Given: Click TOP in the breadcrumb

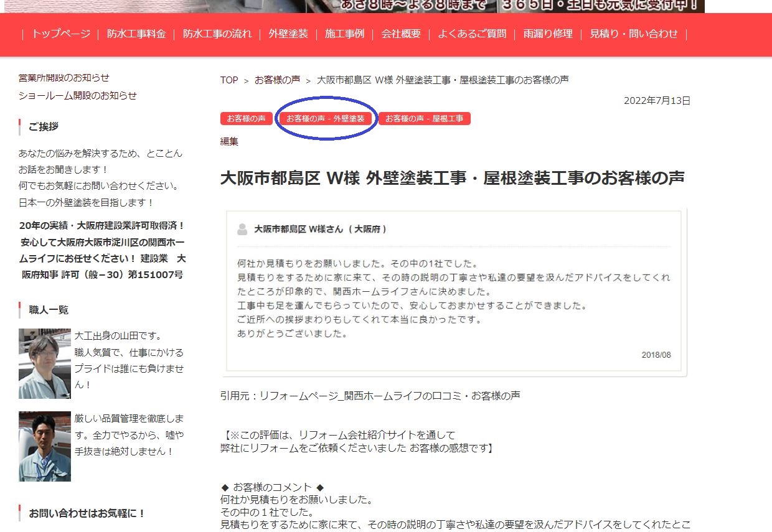Looking at the screenshot, I should [229, 80].
